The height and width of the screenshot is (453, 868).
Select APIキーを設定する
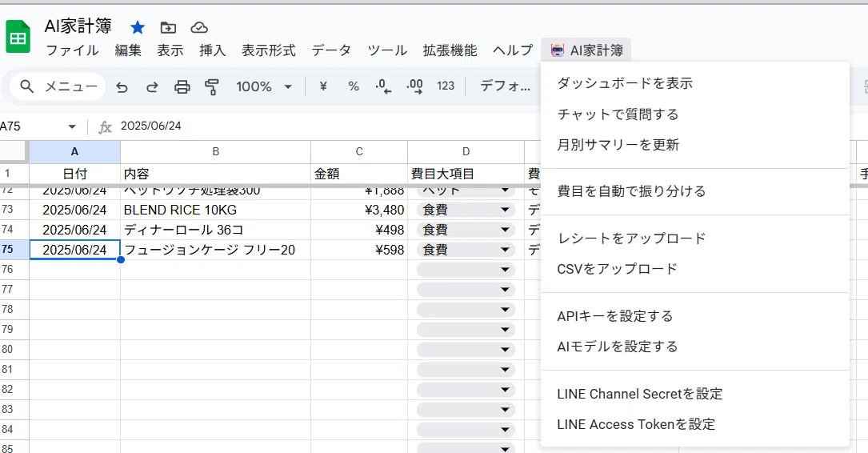[x=694, y=316]
